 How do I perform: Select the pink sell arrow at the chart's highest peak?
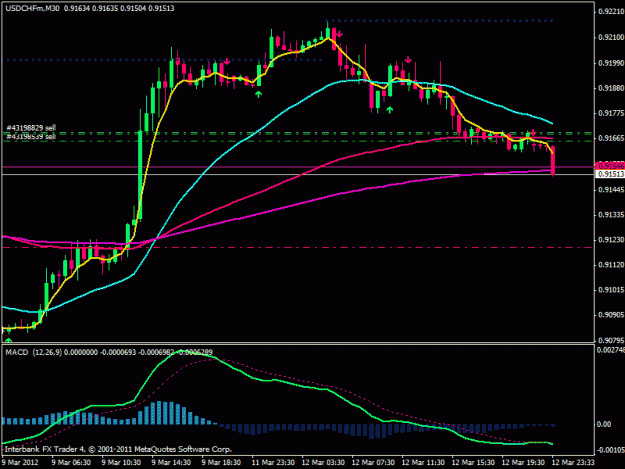click(339, 34)
